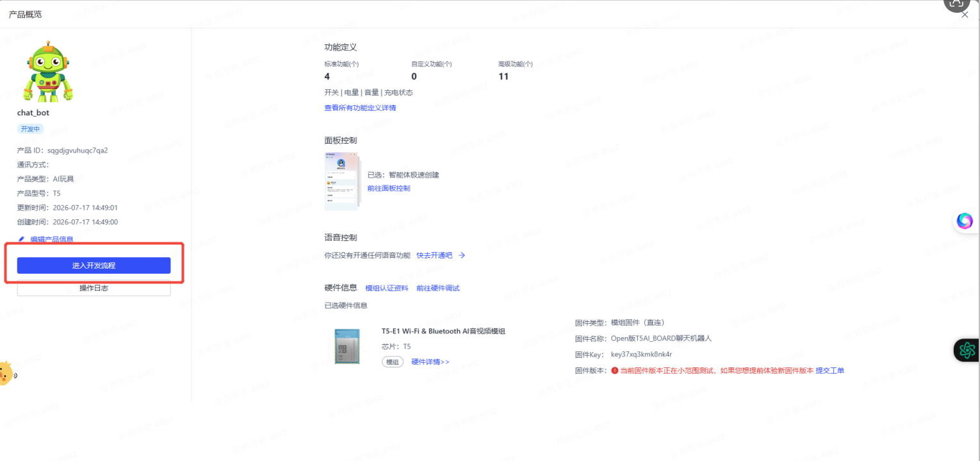Viewport: 980px width, 461px height.
Task: Open the ChatGPT floating icon
Action: click(966, 350)
